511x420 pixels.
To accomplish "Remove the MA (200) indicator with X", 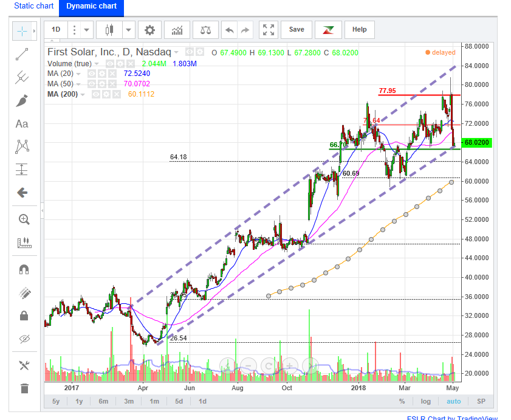I will 116,95.
